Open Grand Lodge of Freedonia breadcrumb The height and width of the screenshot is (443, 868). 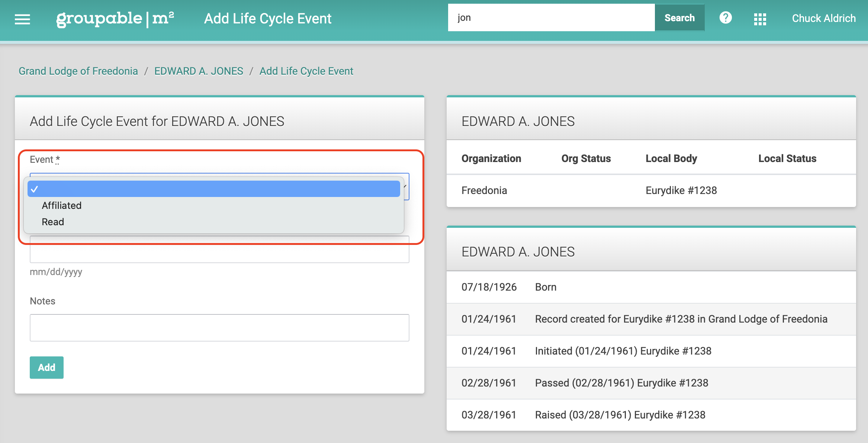tap(78, 71)
